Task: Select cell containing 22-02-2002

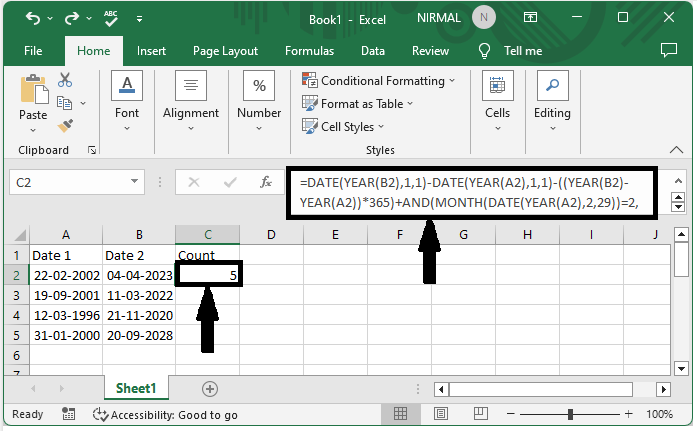Action: [x=66, y=275]
